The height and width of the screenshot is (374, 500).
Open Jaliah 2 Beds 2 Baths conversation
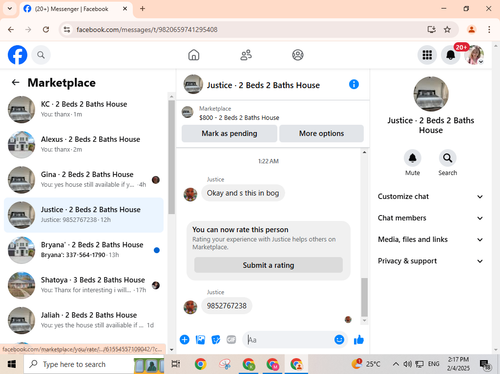click(84, 320)
